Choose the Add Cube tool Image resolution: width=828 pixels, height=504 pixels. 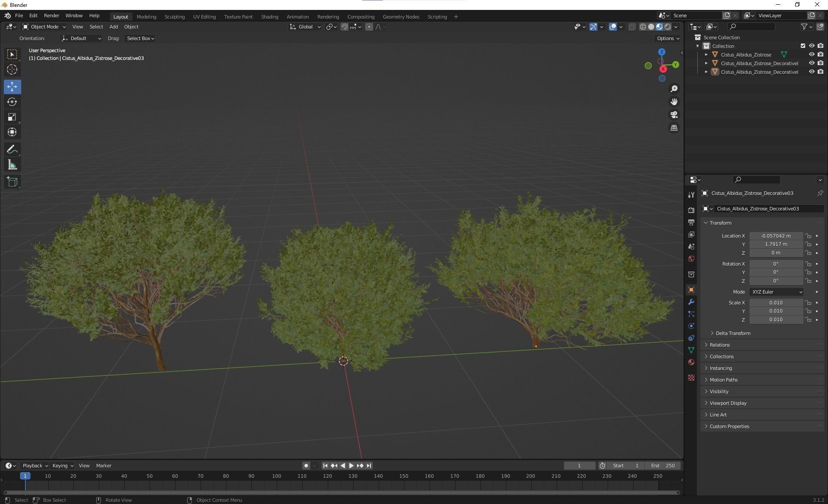click(x=12, y=182)
